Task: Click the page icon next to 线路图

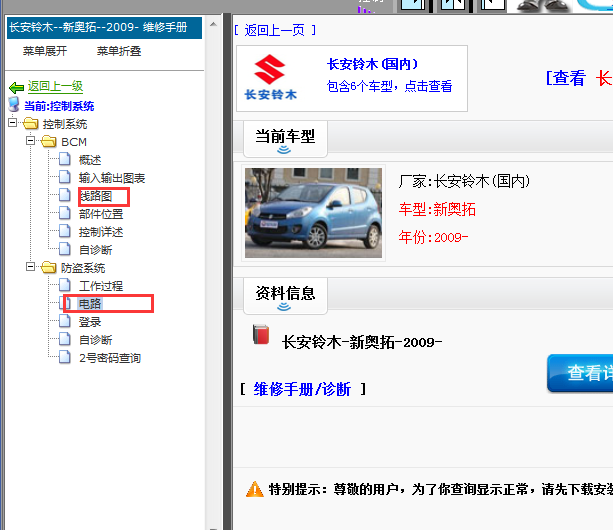Action: [x=65, y=195]
